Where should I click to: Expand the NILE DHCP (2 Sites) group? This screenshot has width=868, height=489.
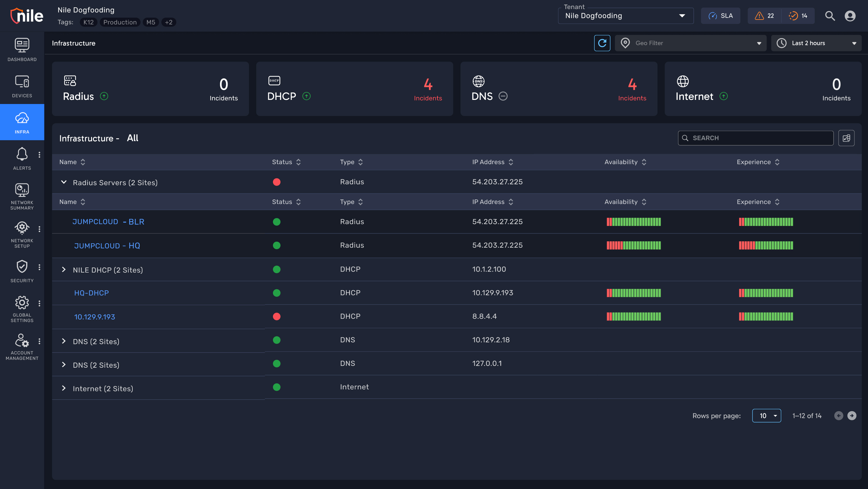(64, 269)
